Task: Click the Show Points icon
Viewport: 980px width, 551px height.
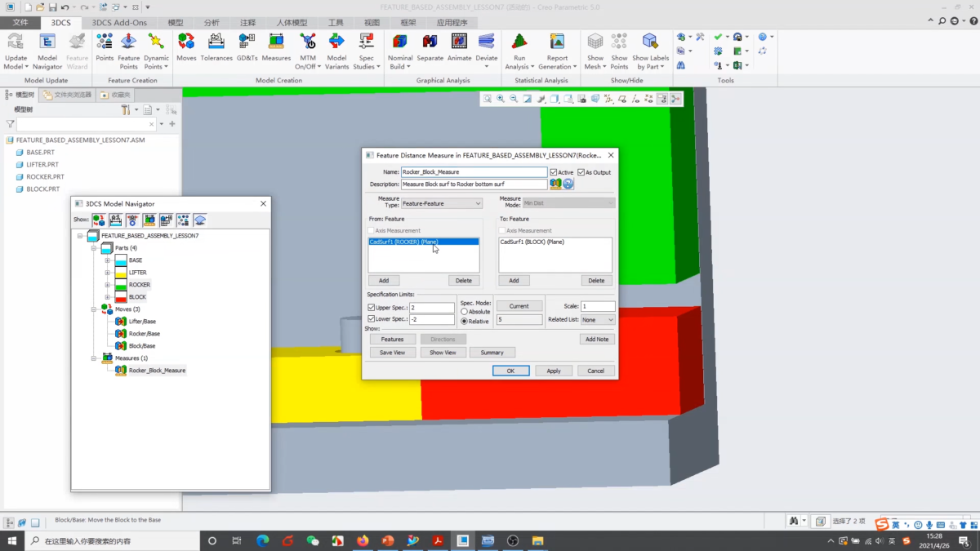Action: click(x=619, y=42)
